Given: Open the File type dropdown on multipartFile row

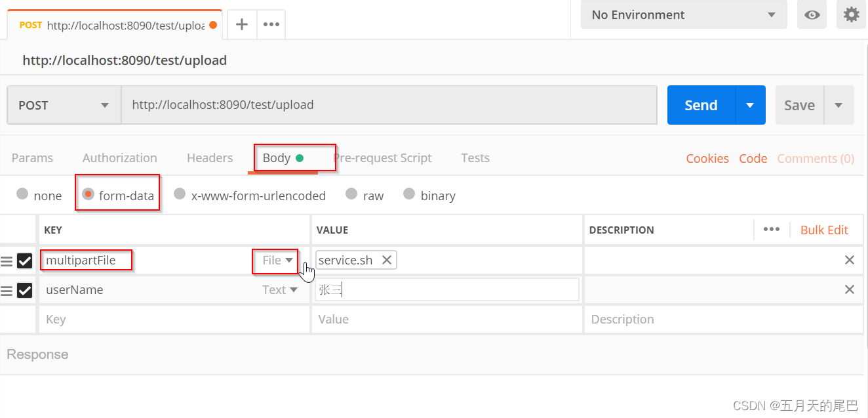Looking at the screenshot, I should pyautogui.click(x=275, y=261).
